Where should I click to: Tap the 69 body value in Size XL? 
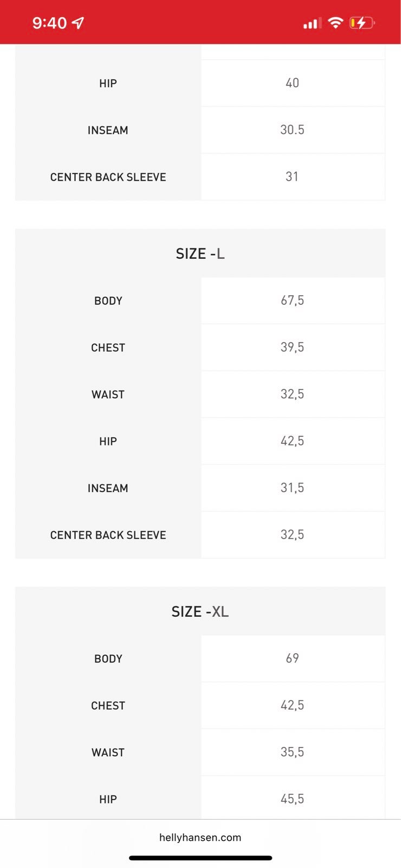click(x=292, y=658)
